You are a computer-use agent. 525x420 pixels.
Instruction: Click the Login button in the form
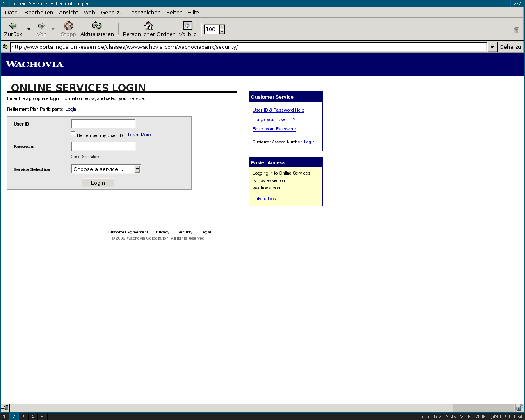[98, 183]
